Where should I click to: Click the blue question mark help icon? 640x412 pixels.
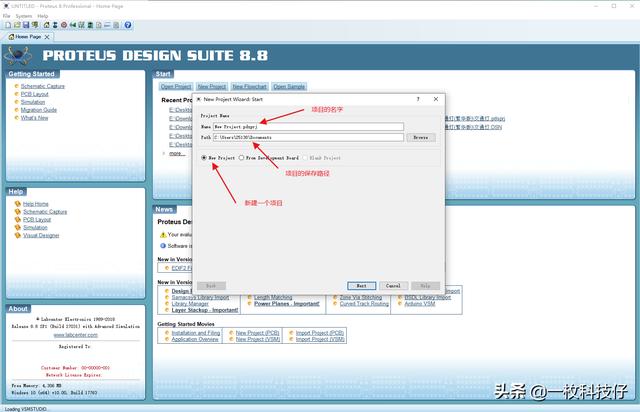pos(128,25)
